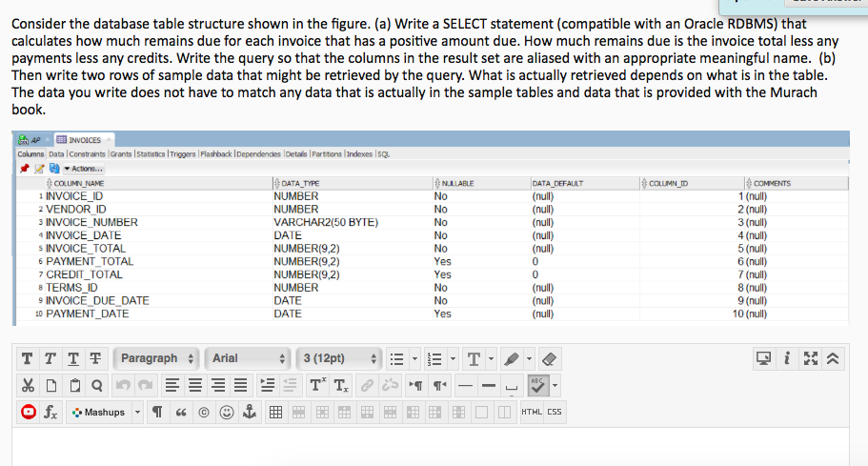Increase indent of paragraph
868x466 pixels.
[268, 385]
